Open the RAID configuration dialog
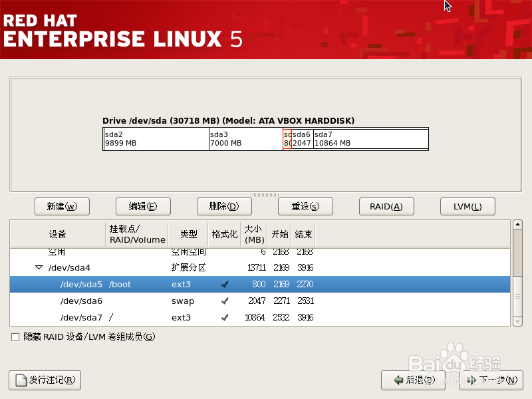 tap(386, 206)
